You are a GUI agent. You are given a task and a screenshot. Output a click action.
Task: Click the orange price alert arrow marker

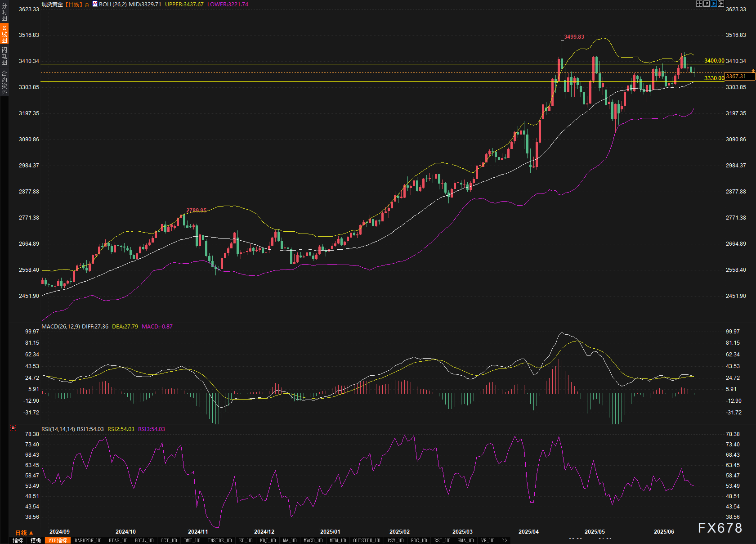coord(753,71)
